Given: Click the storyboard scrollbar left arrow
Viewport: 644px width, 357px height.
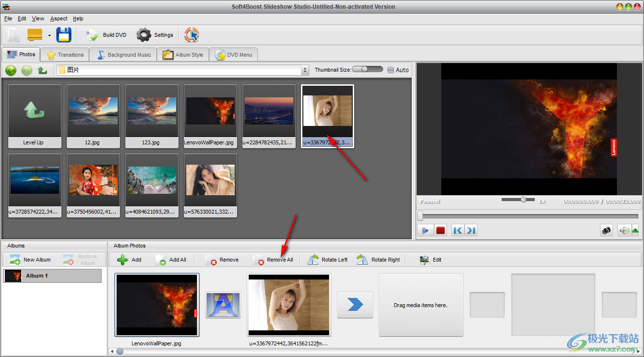Looking at the screenshot, I should coord(112,351).
